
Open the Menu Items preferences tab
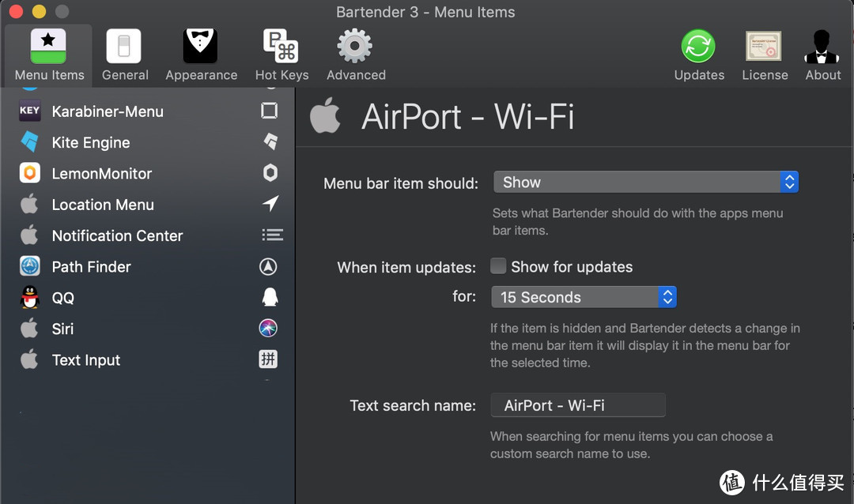(48, 55)
